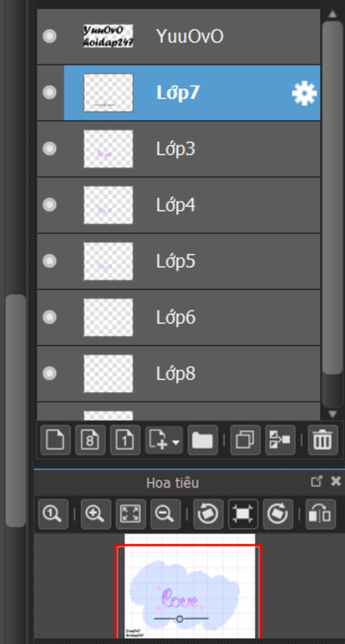
Task: Add a new color layer
Action: [x=55, y=440]
